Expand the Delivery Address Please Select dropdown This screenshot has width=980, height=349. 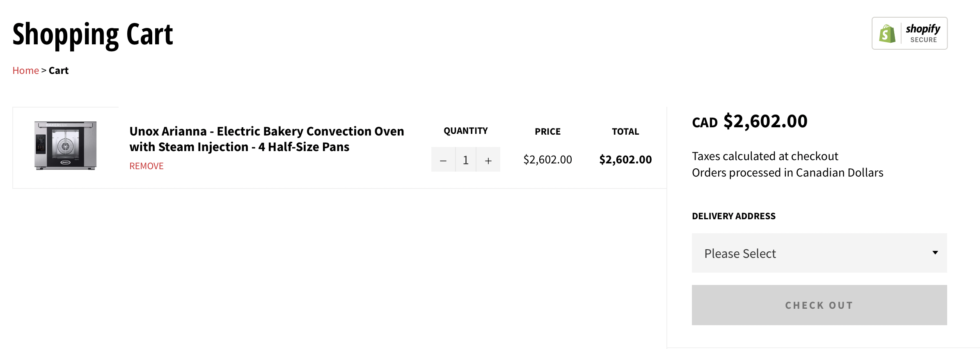pos(819,253)
